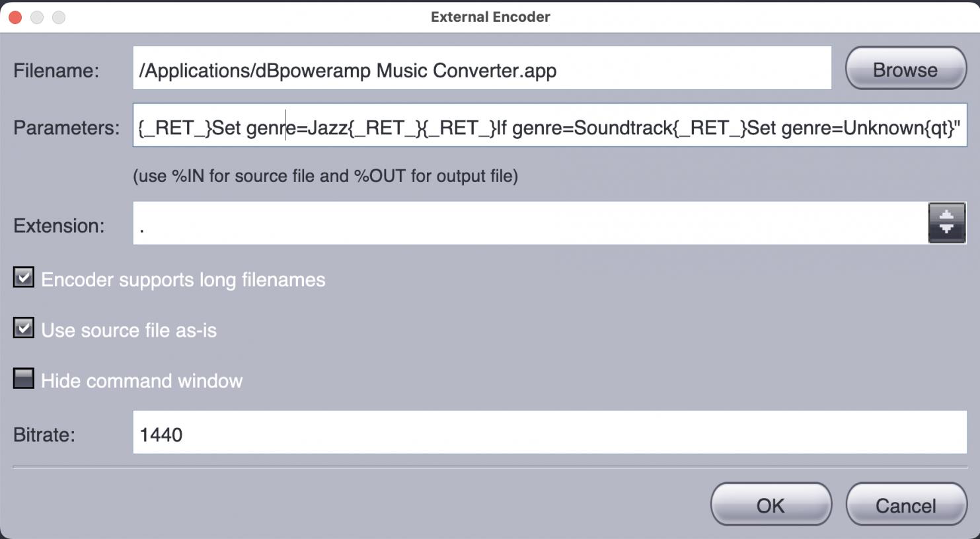Click the Bitrate: label
The height and width of the screenshot is (539, 980).
(x=44, y=435)
